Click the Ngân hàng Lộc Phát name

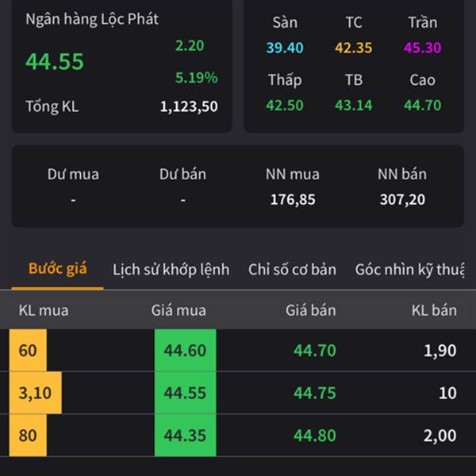pos(92,19)
